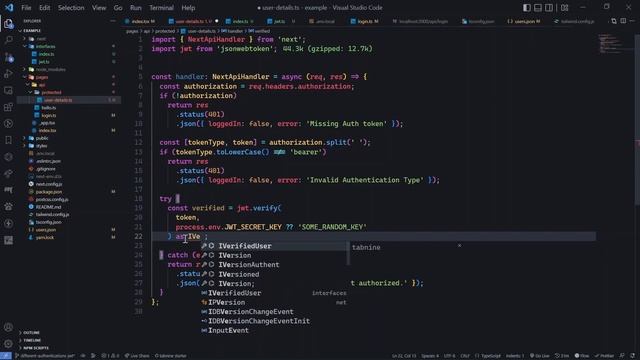Click errors and warnings count in status bar
This screenshot has height=360, width=640.
tap(110, 356)
